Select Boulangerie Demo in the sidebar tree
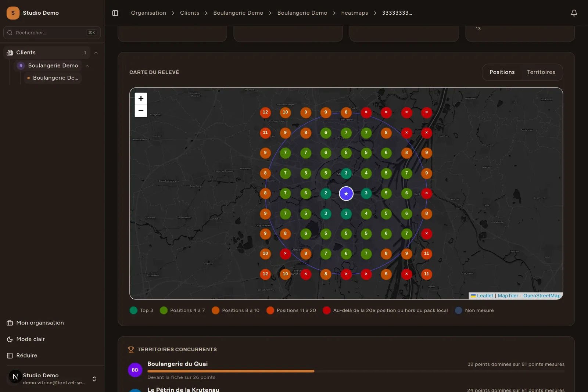Image resolution: width=588 pixels, height=392 pixels. 48,66
